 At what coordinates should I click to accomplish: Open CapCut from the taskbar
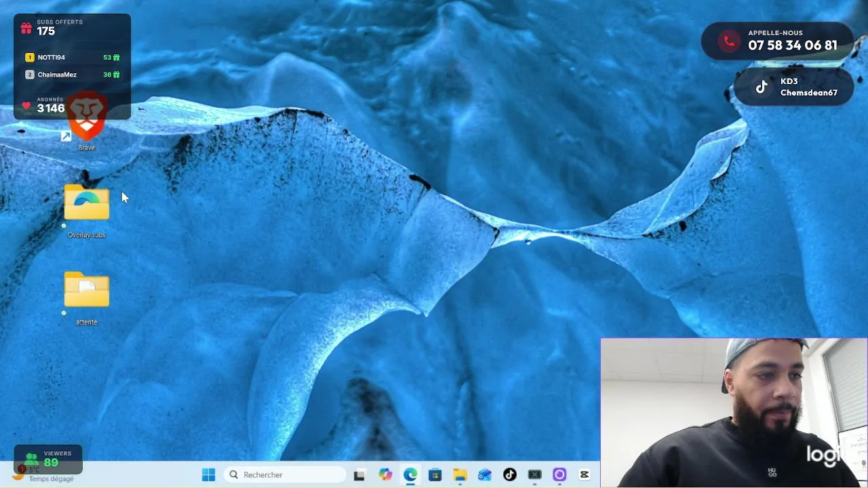click(585, 474)
